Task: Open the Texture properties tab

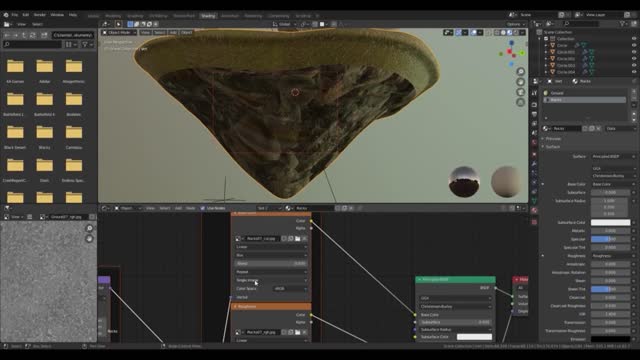Action: (534, 222)
